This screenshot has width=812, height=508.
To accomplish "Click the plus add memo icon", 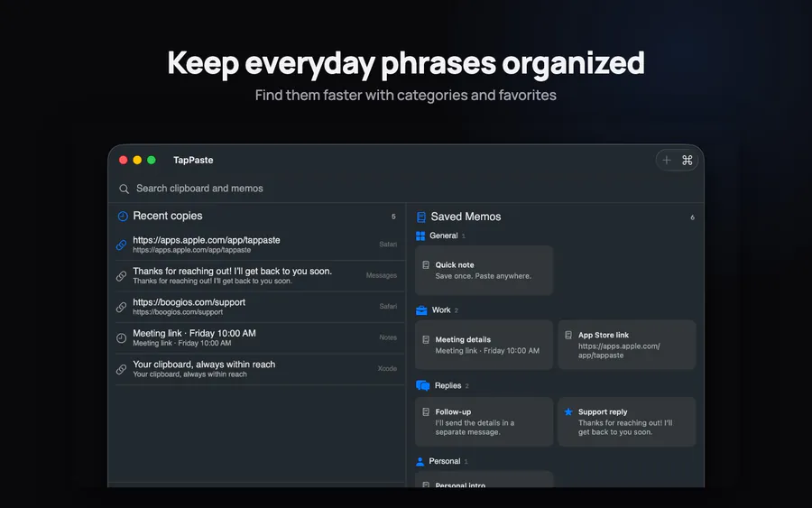I will click(667, 160).
